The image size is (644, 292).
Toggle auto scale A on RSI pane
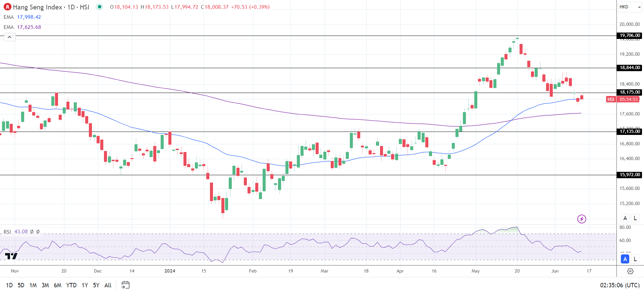click(x=625, y=259)
